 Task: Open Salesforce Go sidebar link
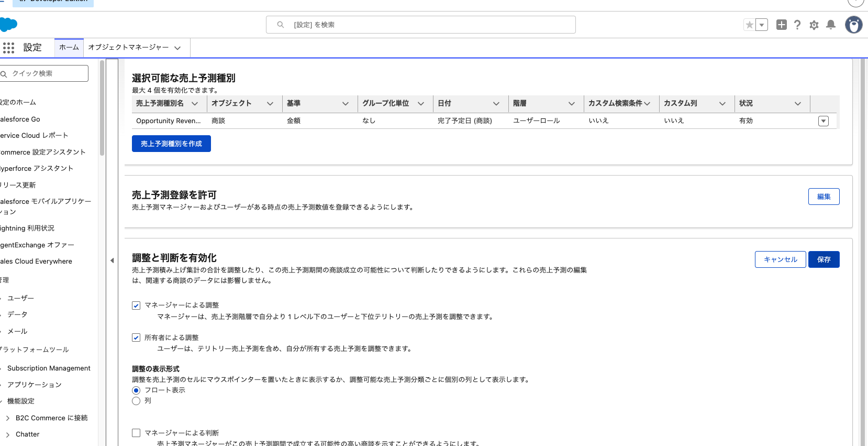pyautogui.click(x=20, y=119)
